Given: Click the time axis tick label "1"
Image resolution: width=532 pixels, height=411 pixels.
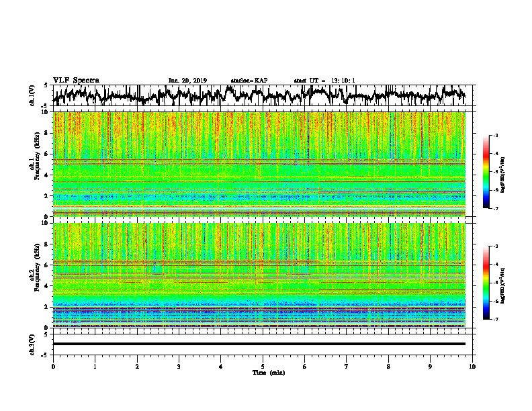Looking at the screenshot, I should click(95, 367).
